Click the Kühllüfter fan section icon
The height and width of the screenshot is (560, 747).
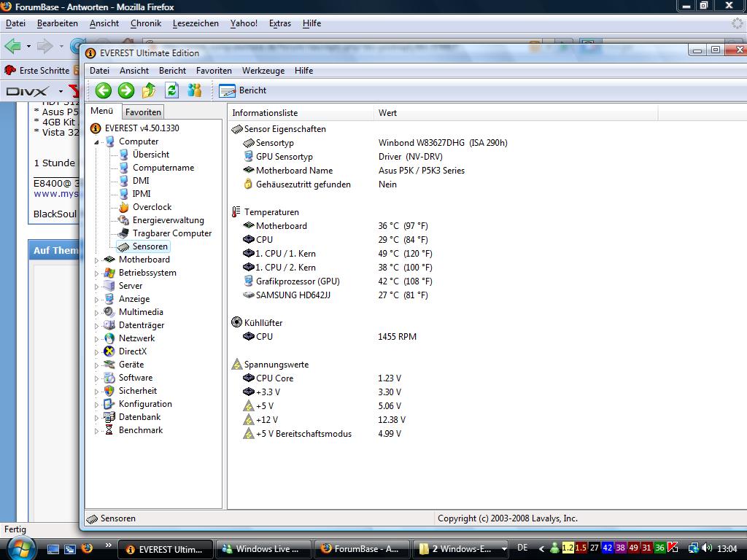click(237, 322)
